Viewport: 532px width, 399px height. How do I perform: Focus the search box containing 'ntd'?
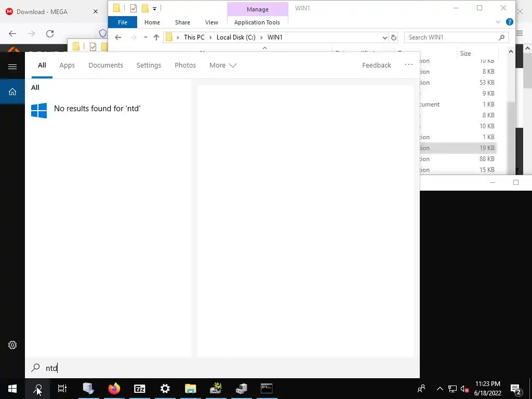pos(222,368)
